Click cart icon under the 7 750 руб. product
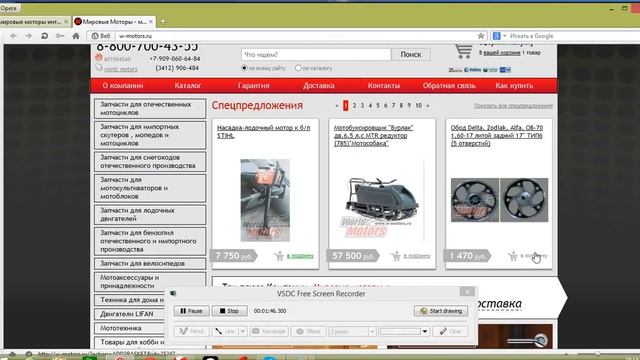The image size is (640, 360). [x=279, y=256]
